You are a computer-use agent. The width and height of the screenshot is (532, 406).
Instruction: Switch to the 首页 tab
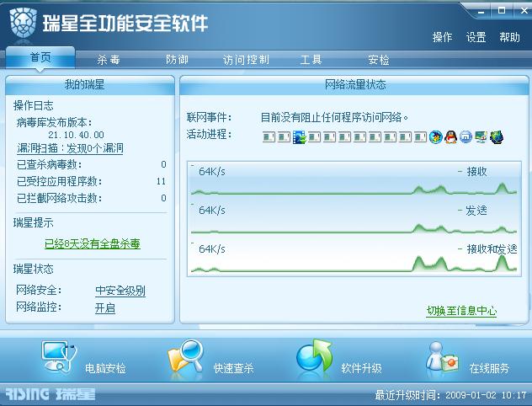[x=40, y=57]
